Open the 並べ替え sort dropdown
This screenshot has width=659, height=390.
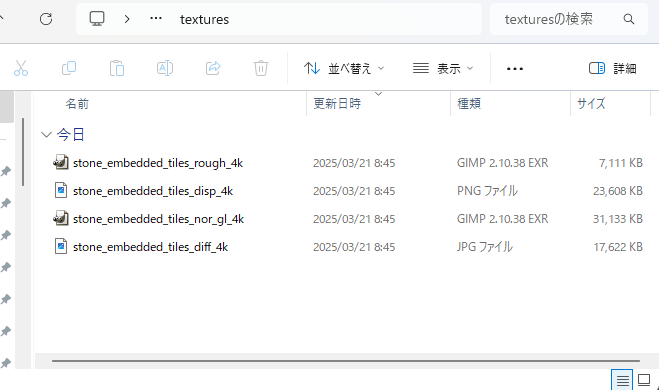344,68
